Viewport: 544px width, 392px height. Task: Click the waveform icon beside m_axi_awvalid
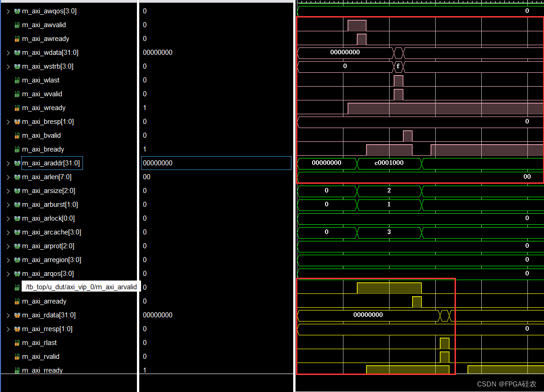pos(17,25)
